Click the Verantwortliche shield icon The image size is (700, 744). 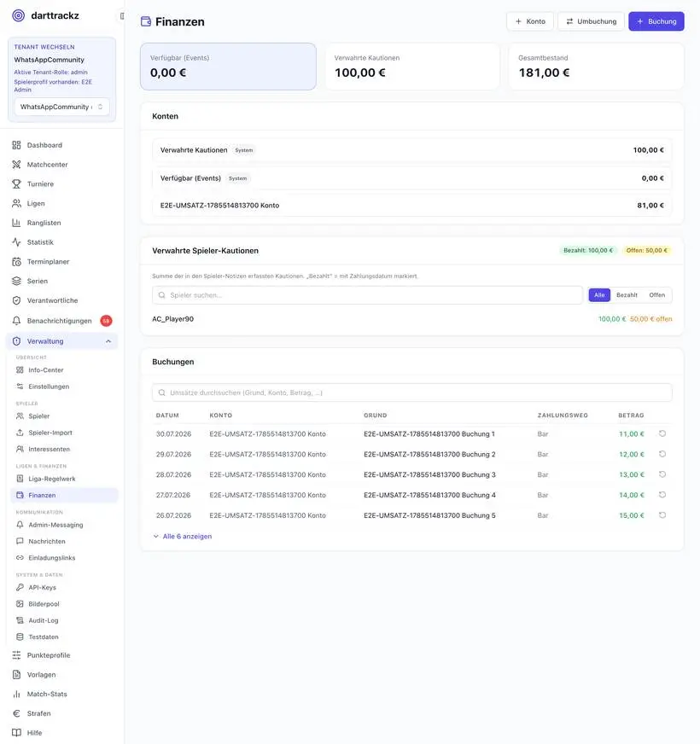click(x=16, y=301)
